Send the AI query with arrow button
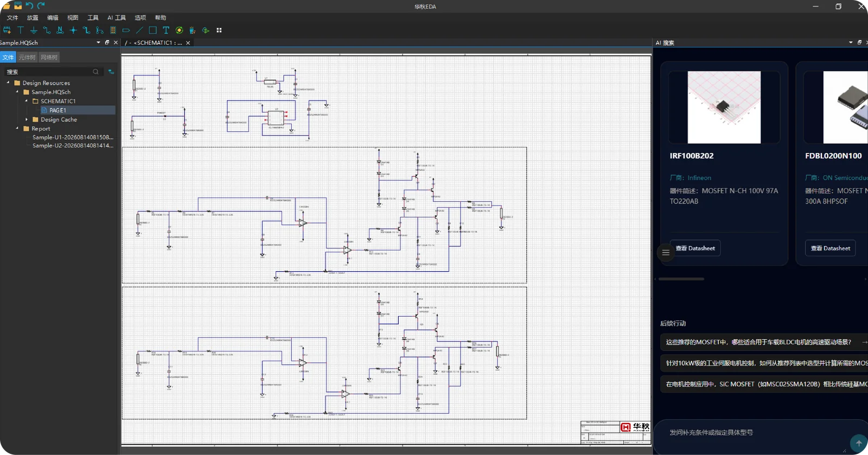868x455 pixels. (x=858, y=443)
